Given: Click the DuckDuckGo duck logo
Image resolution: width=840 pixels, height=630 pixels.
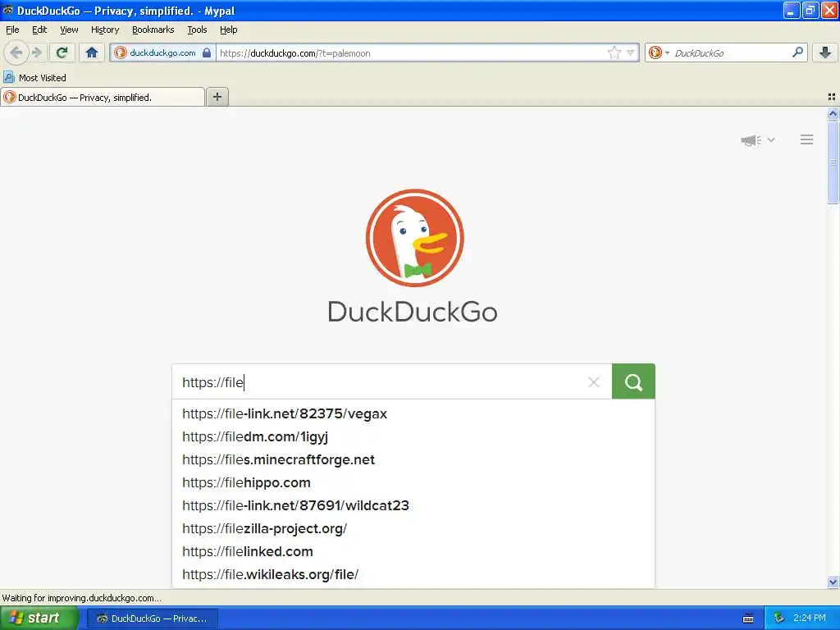Looking at the screenshot, I should click(414, 238).
